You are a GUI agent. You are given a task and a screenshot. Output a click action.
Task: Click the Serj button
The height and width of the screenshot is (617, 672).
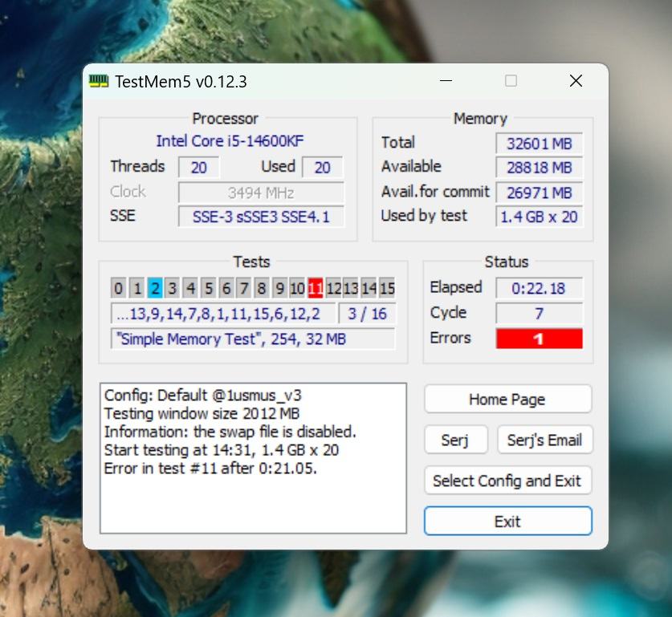(x=456, y=440)
